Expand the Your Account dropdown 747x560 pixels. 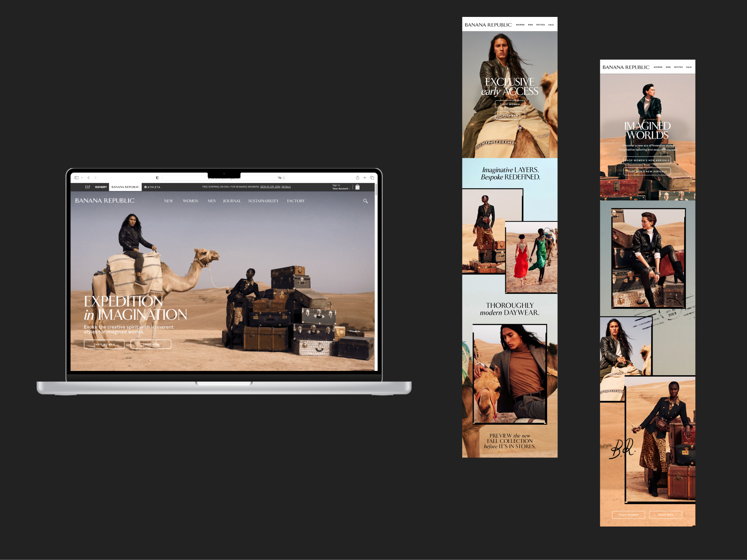pos(341,189)
